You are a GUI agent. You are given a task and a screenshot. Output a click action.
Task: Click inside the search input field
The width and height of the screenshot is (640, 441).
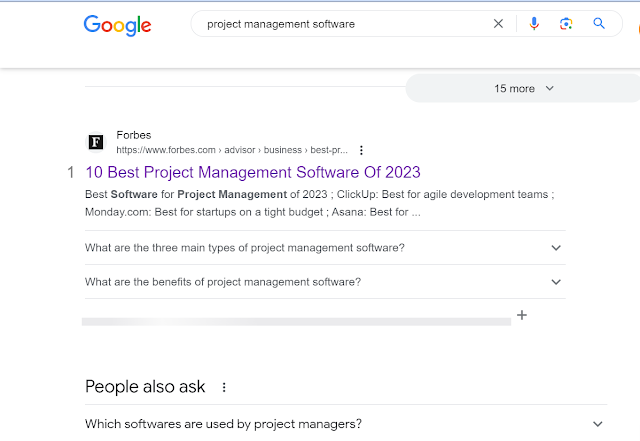click(340, 24)
